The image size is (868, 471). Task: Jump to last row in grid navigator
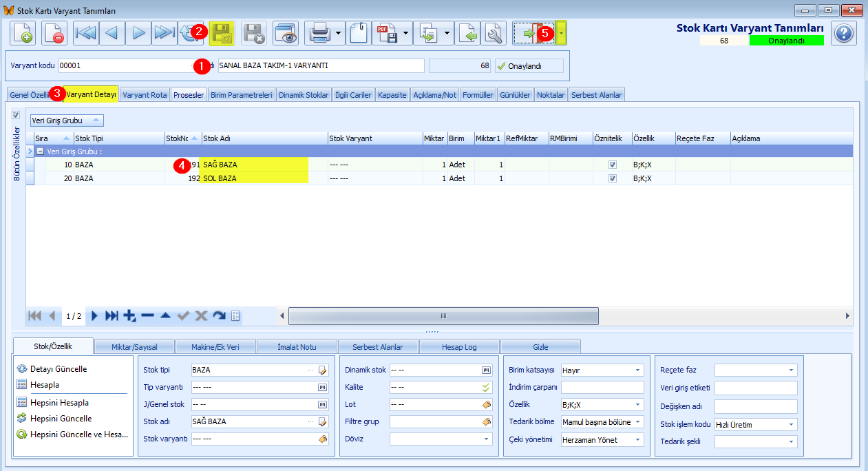point(112,315)
